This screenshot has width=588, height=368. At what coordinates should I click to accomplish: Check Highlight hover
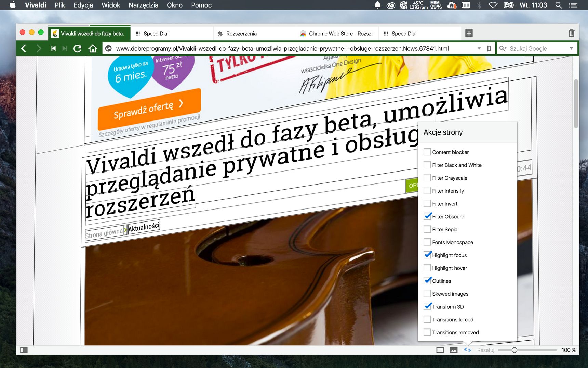pyautogui.click(x=427, y=268)
